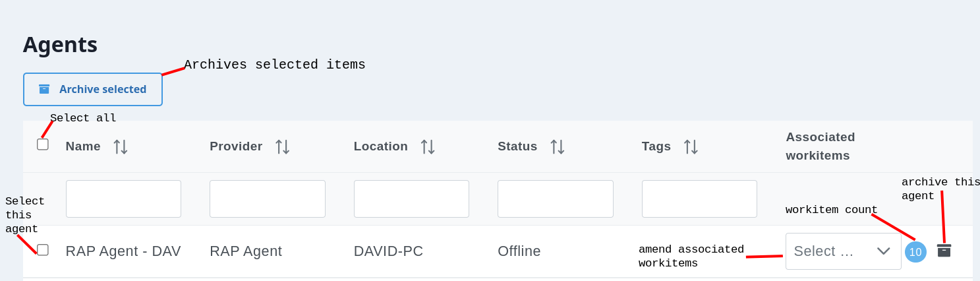Click the blue workitem count badge
Viewport: 980px width, 281px height.
pos(915,252)
